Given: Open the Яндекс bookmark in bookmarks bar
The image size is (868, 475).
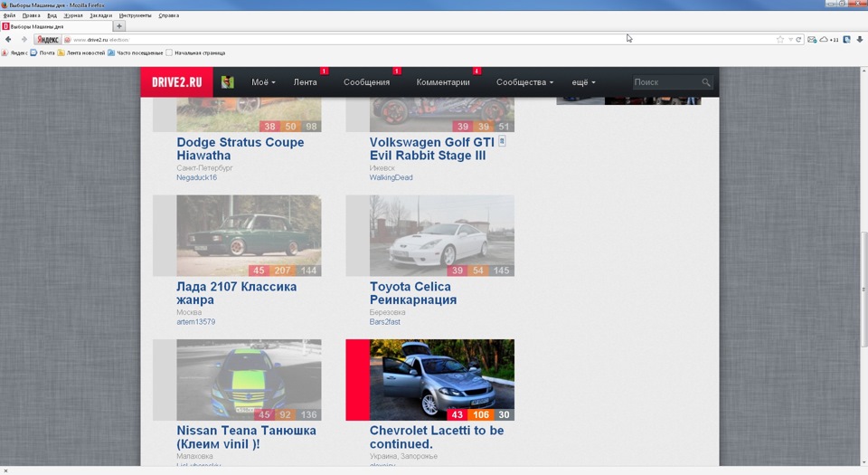Looking at the screenshot, I should (x=15, y=53).
